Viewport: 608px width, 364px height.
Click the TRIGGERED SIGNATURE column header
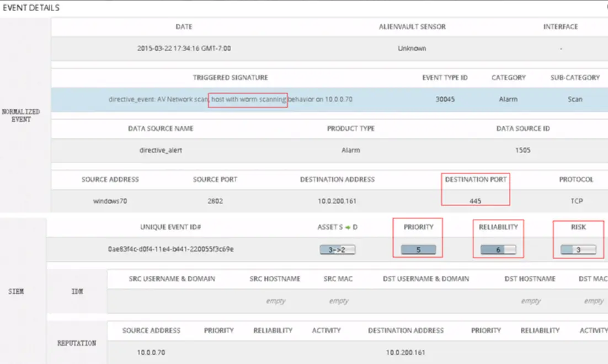coord(230,78)
